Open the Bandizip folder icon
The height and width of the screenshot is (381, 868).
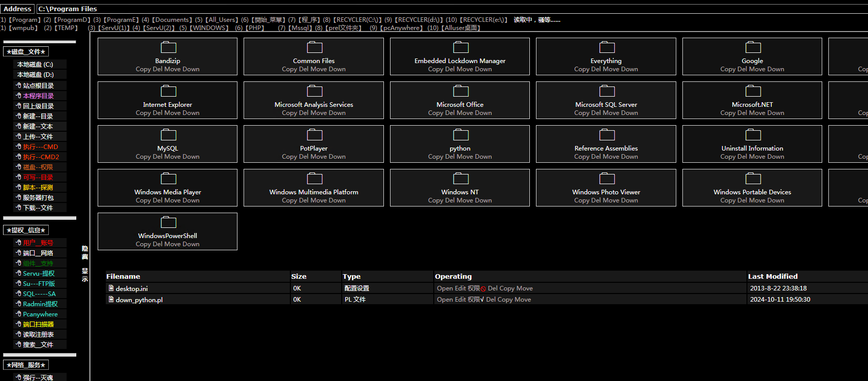click(x=168, y=48)
